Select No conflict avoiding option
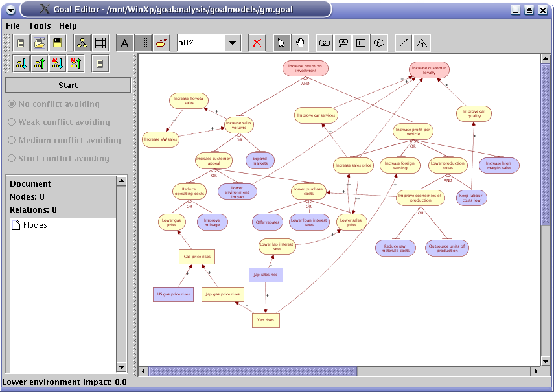 [x=53, y=104]
